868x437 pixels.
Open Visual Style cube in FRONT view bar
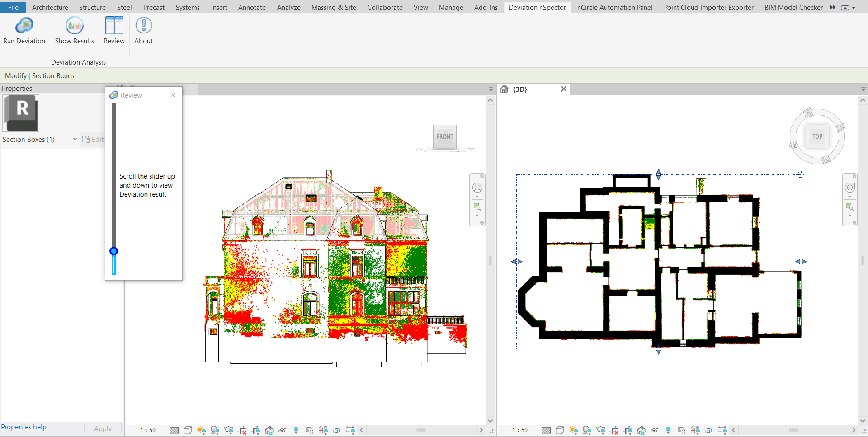(x=188, y=430)
